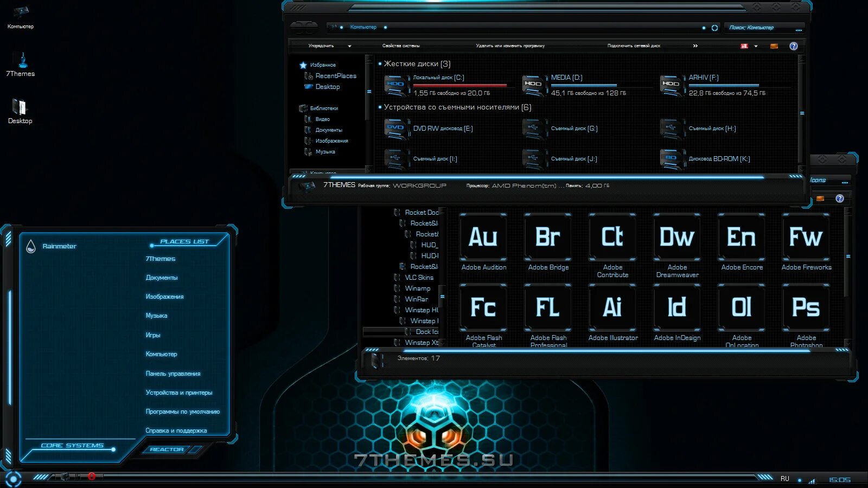Select Изображения library in navigation pane
The height and width of the screenshot is (488, 868).
[331, 141]
